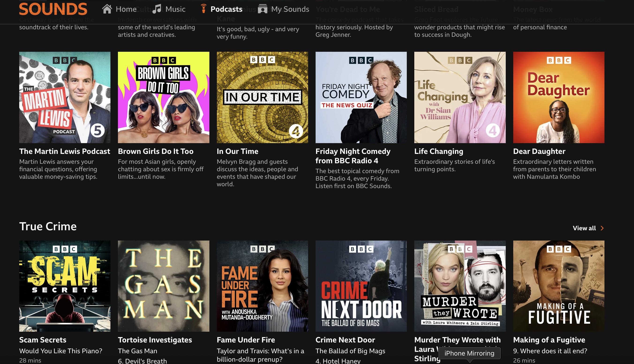Open the Brown Girls Do It Too artwork
The height and width of the screenshot is (364, 634).
(x=163, y=97)
